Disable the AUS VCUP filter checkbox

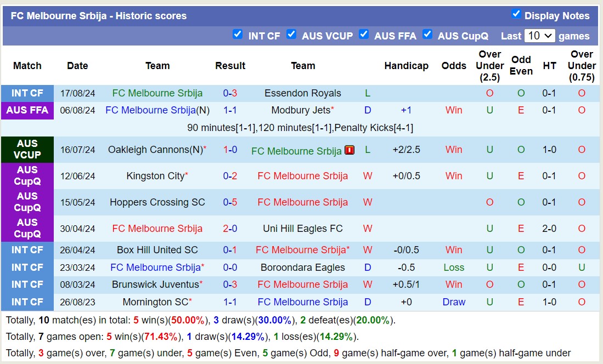[291, 35]
